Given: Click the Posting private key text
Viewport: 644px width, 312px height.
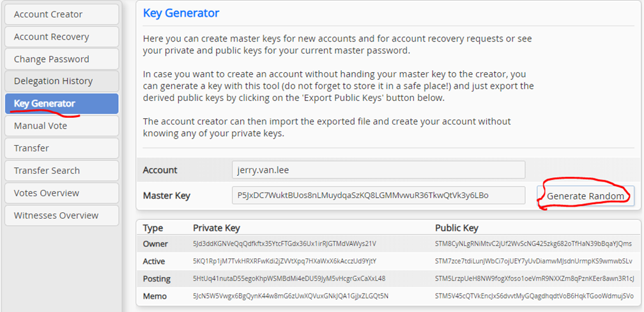Looking at the screenshot, I should (x=289, y=279).
